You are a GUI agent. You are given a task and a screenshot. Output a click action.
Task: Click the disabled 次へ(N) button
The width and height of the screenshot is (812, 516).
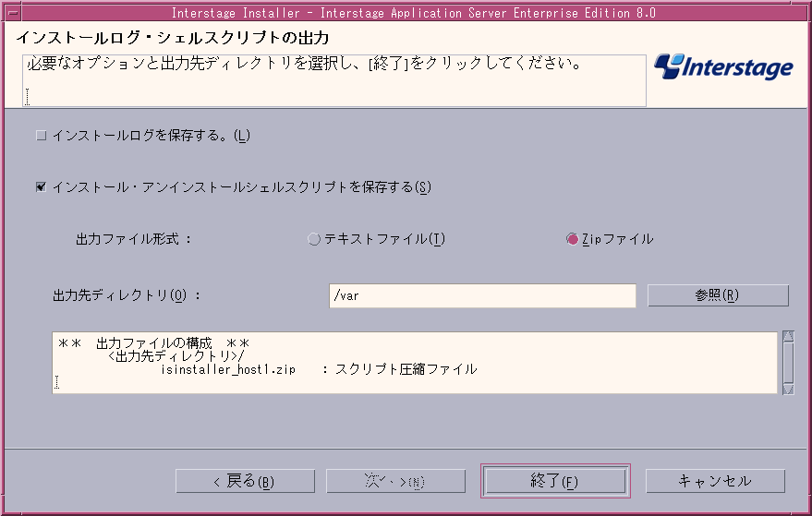click(x=395, y=481)
